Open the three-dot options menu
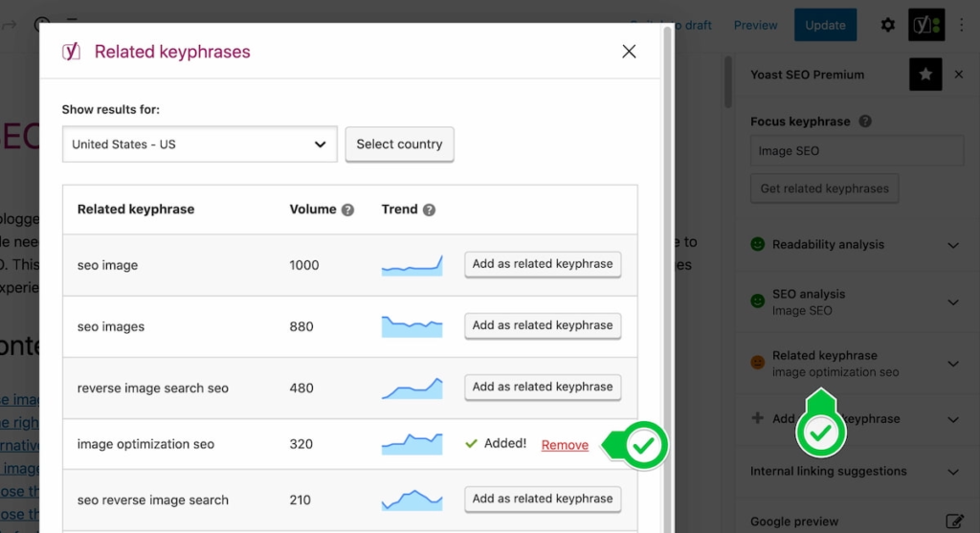This screenshot has height=533, width=980. click(963, 25)
